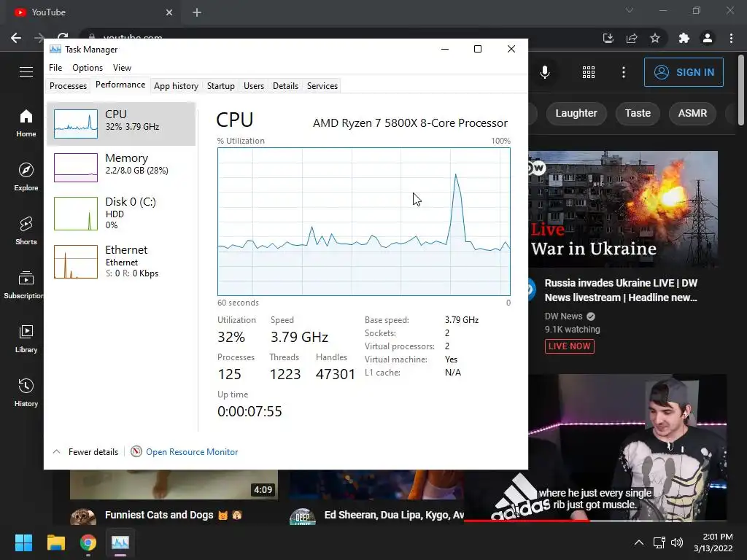Open Ed Sheeran, Dua Lipa video title
Screen dimensions: 747x560
point(394,515)
